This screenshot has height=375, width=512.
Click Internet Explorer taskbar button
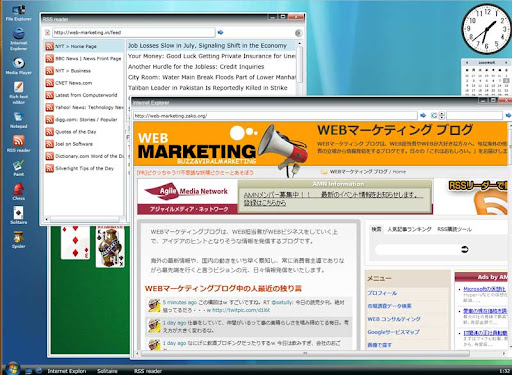67,371
